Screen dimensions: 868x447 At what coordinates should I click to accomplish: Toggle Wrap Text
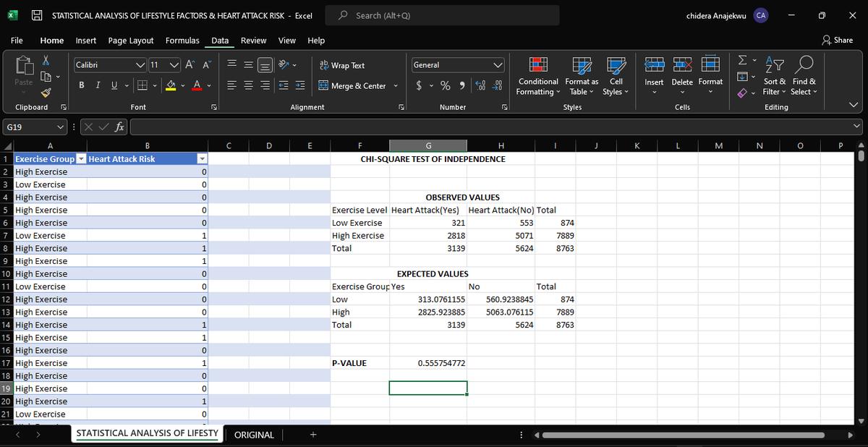[x=341, y=65]
